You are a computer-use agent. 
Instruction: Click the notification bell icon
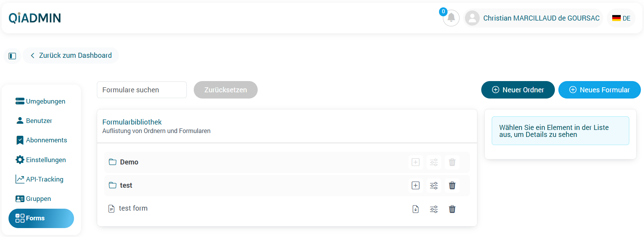click(451, 18)
